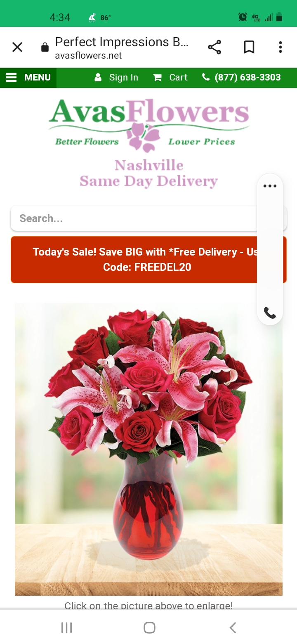This screenshot has height=644, width=297.
Task: Click the shopping cart icon
Action: [157, 78]
